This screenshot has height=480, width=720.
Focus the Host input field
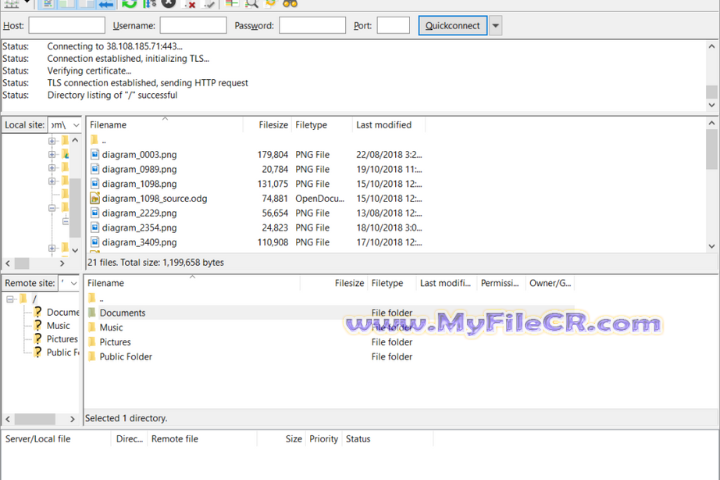coord(67,25)
